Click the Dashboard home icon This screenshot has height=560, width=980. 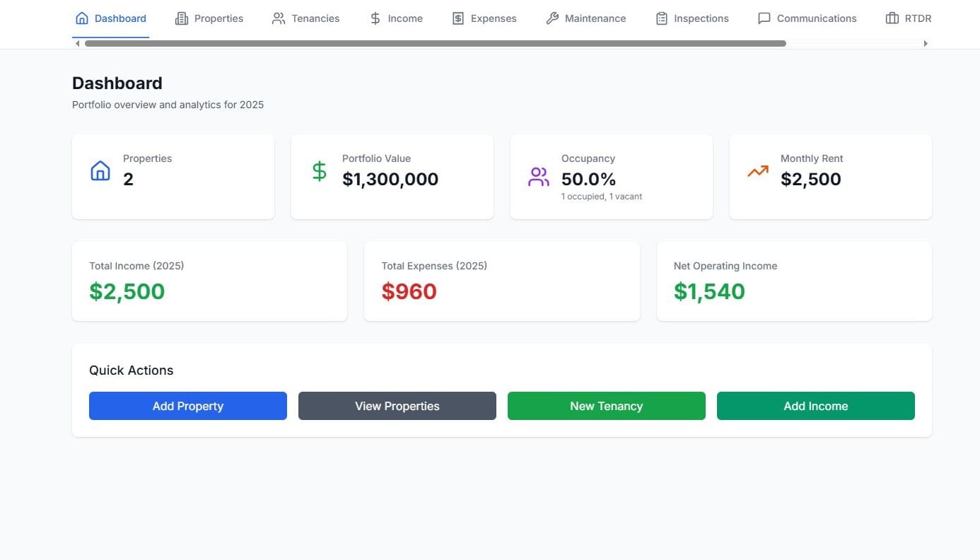coord(81,18)
